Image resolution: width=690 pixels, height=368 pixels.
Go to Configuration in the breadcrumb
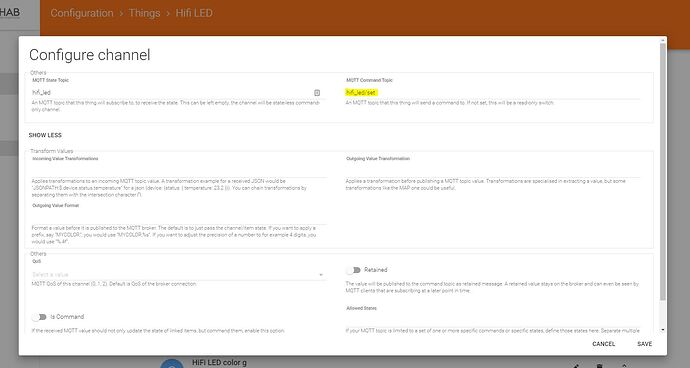click(x=82, y=13)
